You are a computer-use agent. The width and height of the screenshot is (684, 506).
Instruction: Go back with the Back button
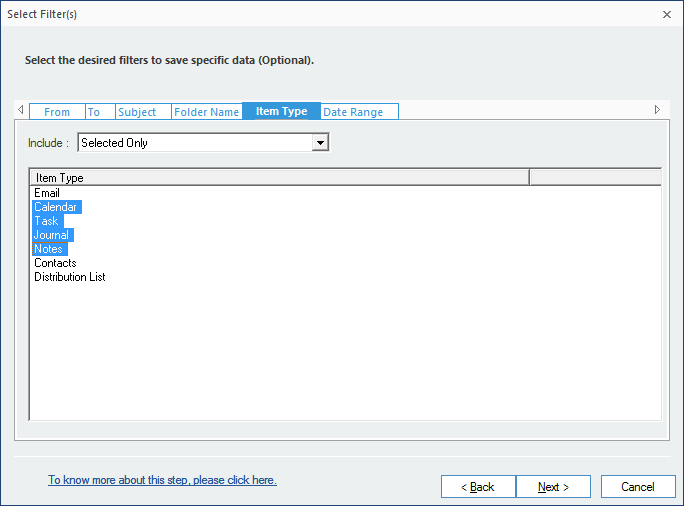pyautogui.click(x=478, y=486)
